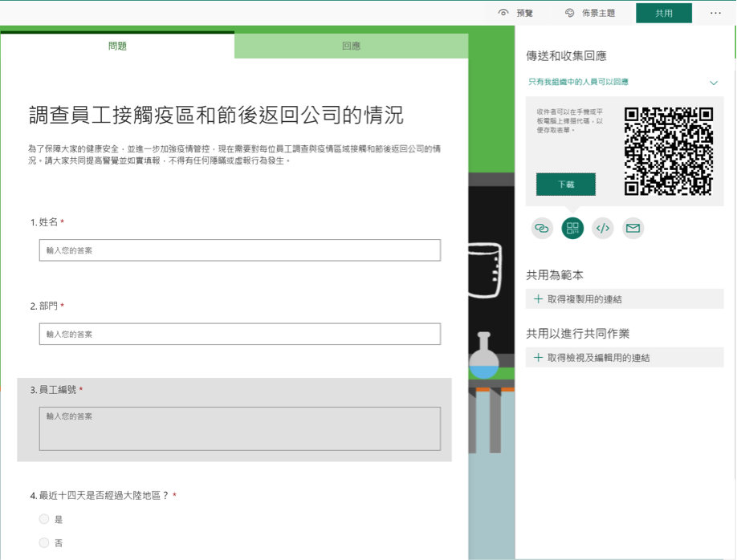Click plus icon beside 取得複製用的連結

coord(538,299)
